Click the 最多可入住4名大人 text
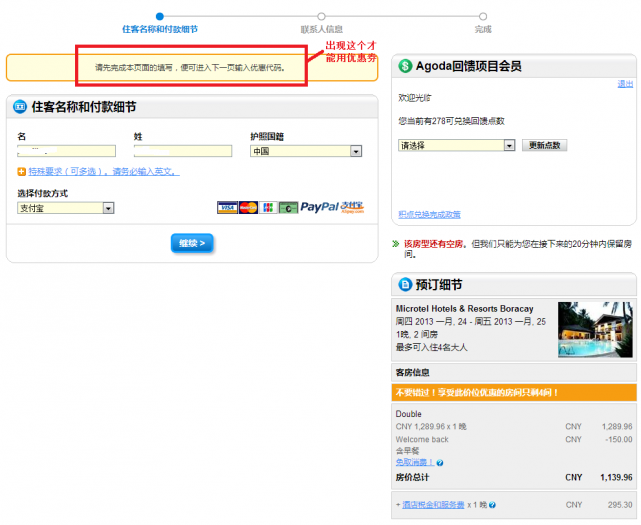This screenshot has width=641, height=525. pos(431,348)
